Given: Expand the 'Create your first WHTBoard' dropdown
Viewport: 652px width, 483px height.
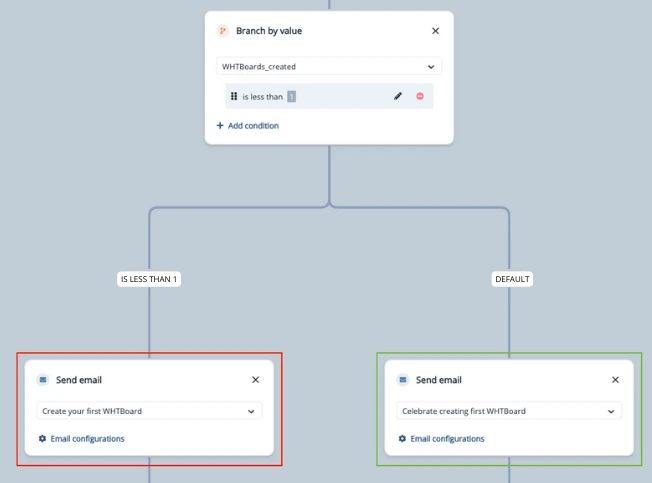Looking at the screenshot, I should coord(149,411).
